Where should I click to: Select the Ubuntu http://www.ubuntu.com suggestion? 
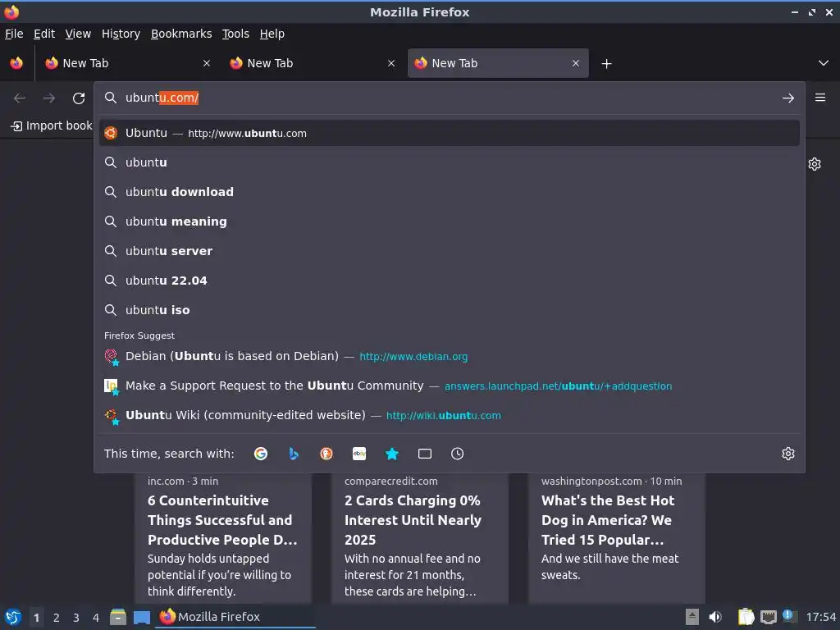(449, 134)
